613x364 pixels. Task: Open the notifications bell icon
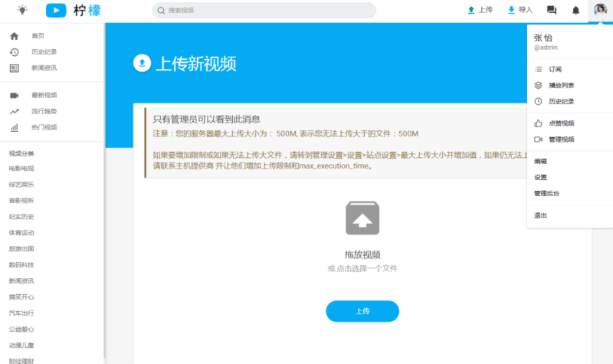[x=575, y=10]
